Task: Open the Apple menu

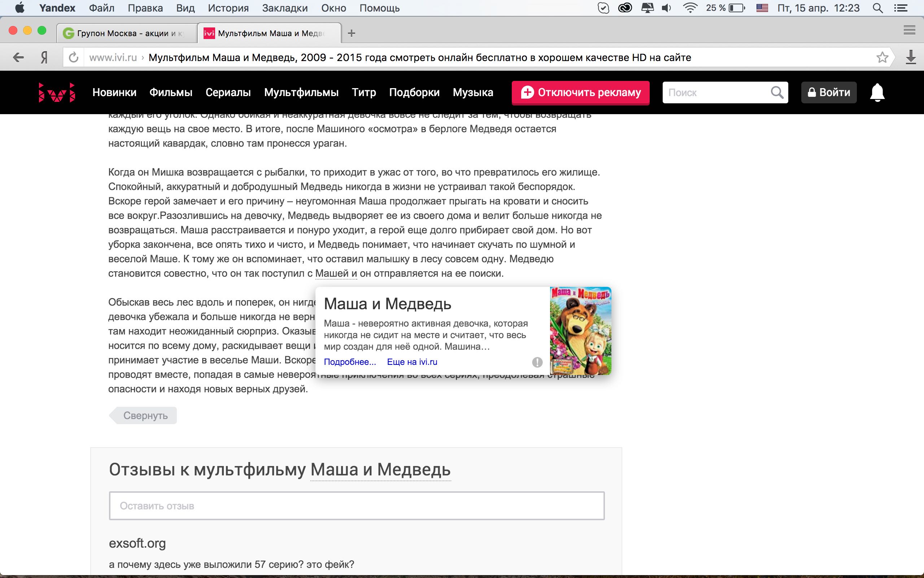Action: tap(19, 8)
